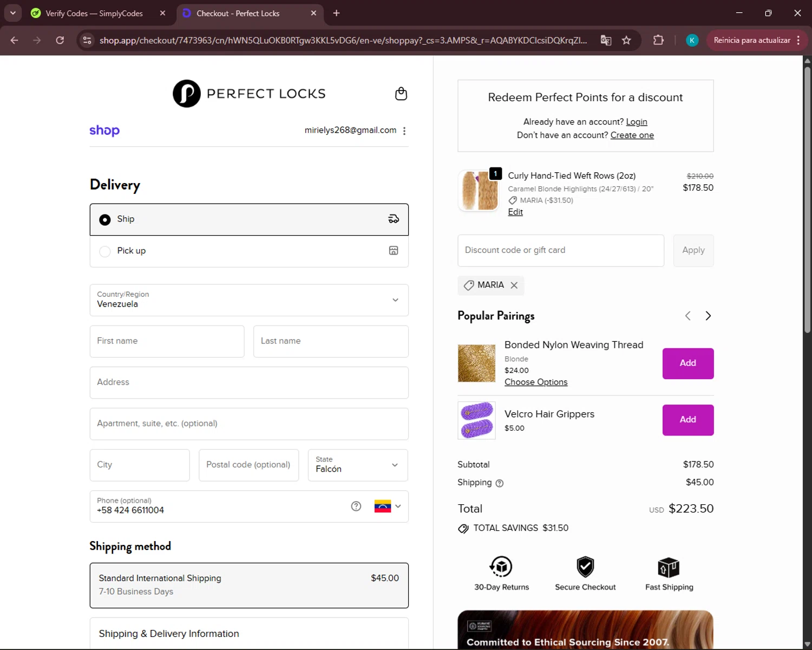
Task: Click the browser address bar URL
Action: 343,40
